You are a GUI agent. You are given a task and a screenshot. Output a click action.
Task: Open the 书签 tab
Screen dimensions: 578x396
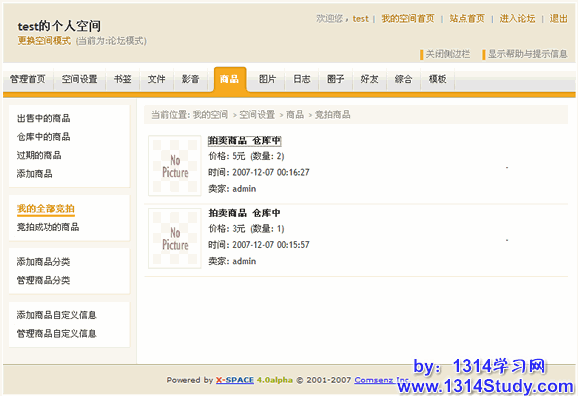pyautogui.click(x=123, y=79)
